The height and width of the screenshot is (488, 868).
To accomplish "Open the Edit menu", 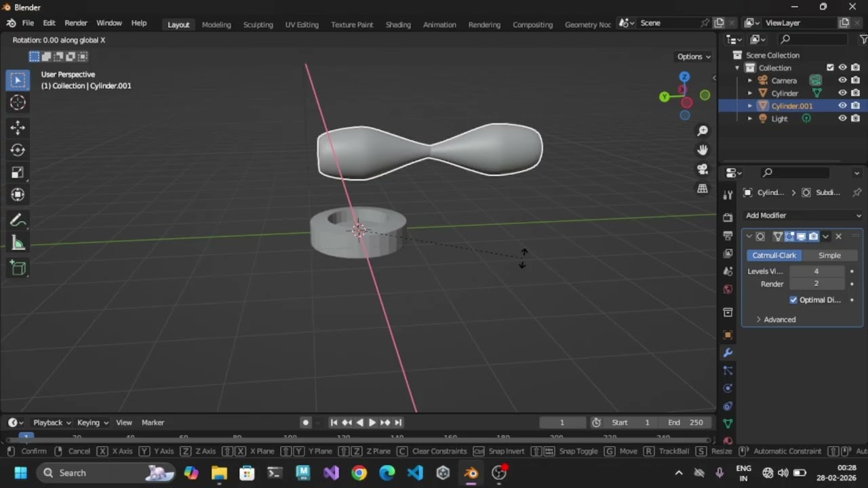I will click(49, 23).
